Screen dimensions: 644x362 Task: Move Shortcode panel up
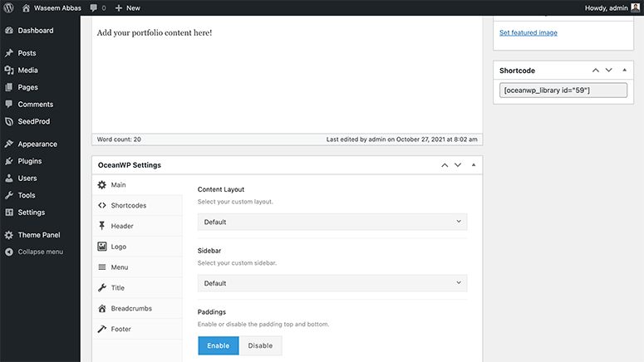point(596,71)
